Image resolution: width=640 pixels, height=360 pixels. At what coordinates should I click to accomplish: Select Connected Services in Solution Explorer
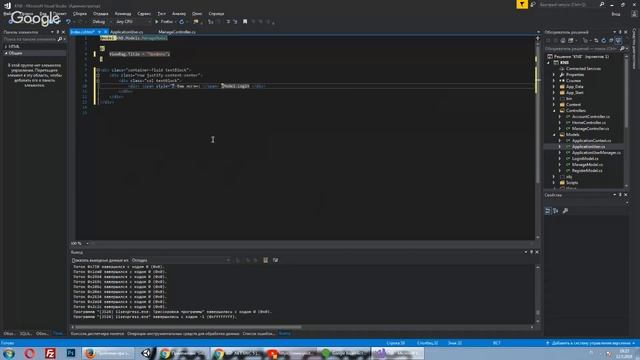tap(583, 69)
